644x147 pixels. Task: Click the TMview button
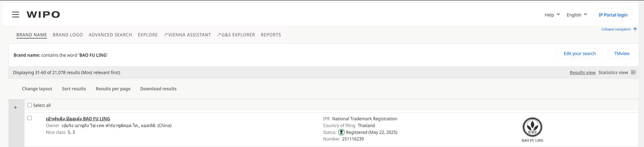point(622,54)
